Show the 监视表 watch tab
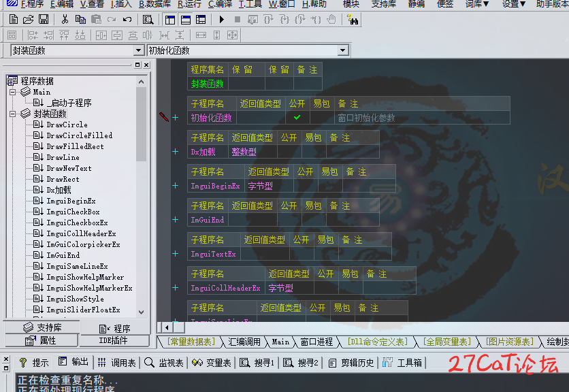The height and width of the screenshot is (392, 569). coord(164,362)
